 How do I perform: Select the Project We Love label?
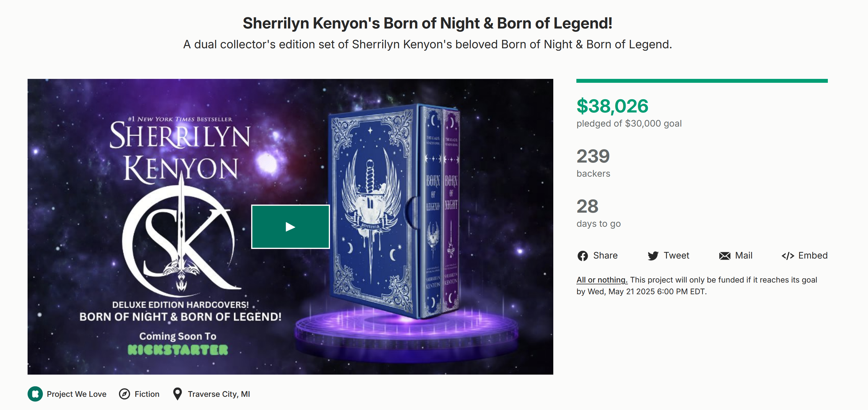(76, 394)
